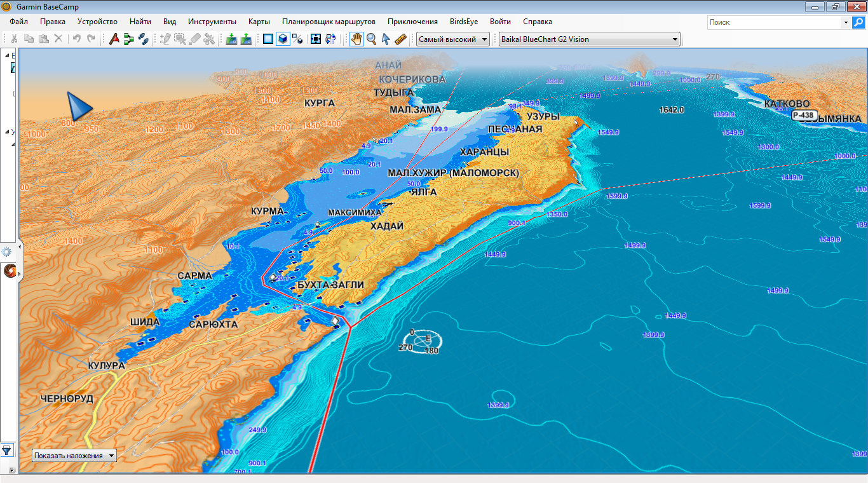
Task: Open the Правка menu
Action: click(x=52, y=22)
